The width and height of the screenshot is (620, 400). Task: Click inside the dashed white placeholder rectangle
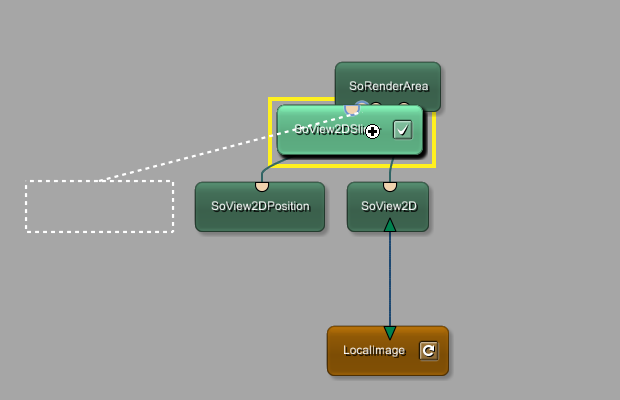pos(99,207)
